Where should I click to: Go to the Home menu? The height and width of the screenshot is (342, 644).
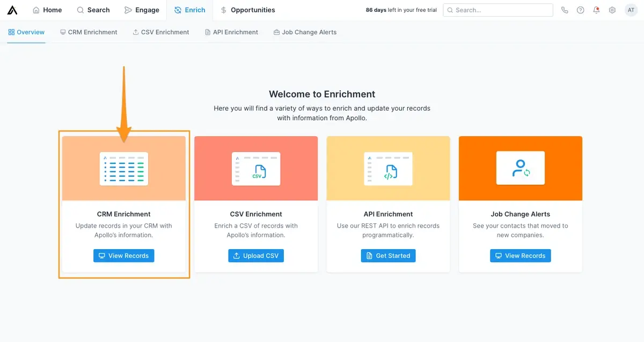[x=47, y=10]
